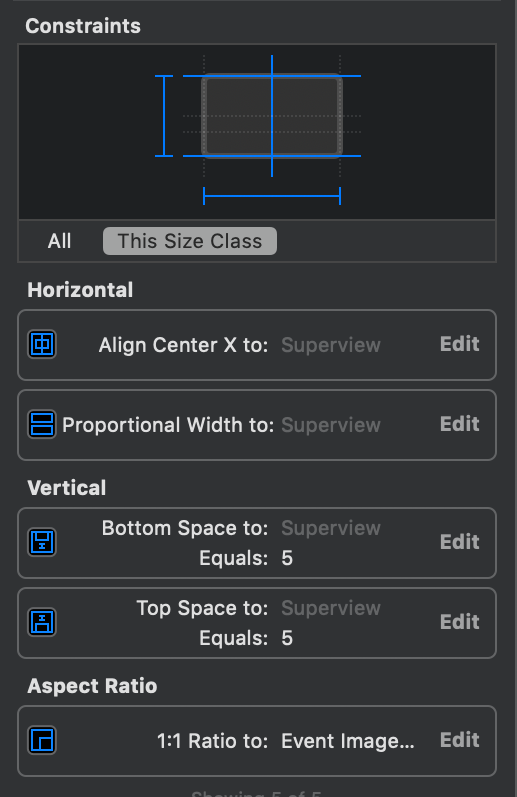Edit the Bottom Space constraint
The height and width of the screenshot is (797, 517).
point(460,542)
